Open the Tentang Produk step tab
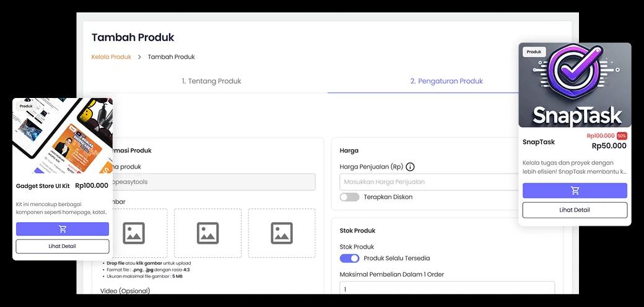Screen dimensions: 644x307 coord(211,81)
